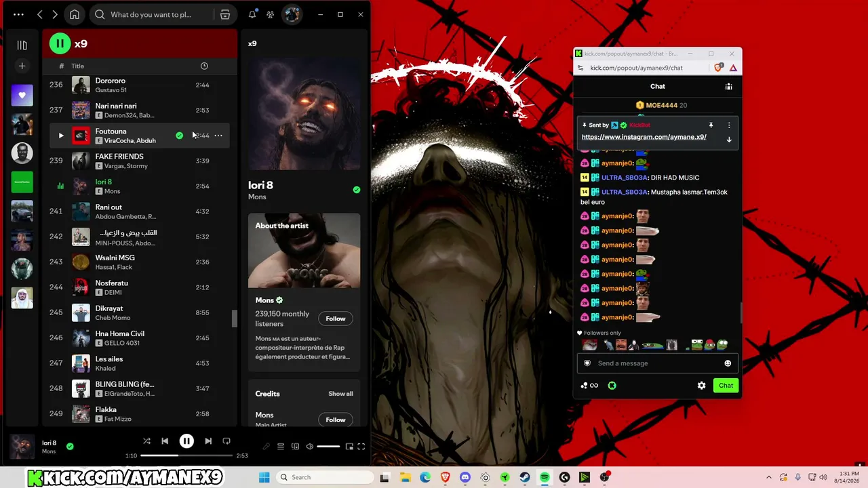This screenshot has width=868, height=488.
Task: Enter Spotify full screen mode
Action: tap(361, 447)
